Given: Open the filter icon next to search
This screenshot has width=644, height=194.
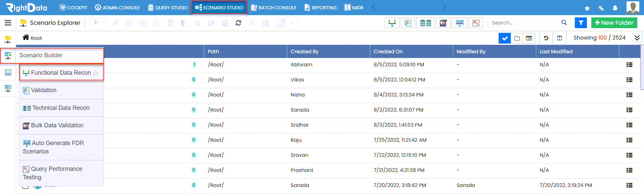Looking at the screenshot, I should pyautogui.click(x=581, y=23).
